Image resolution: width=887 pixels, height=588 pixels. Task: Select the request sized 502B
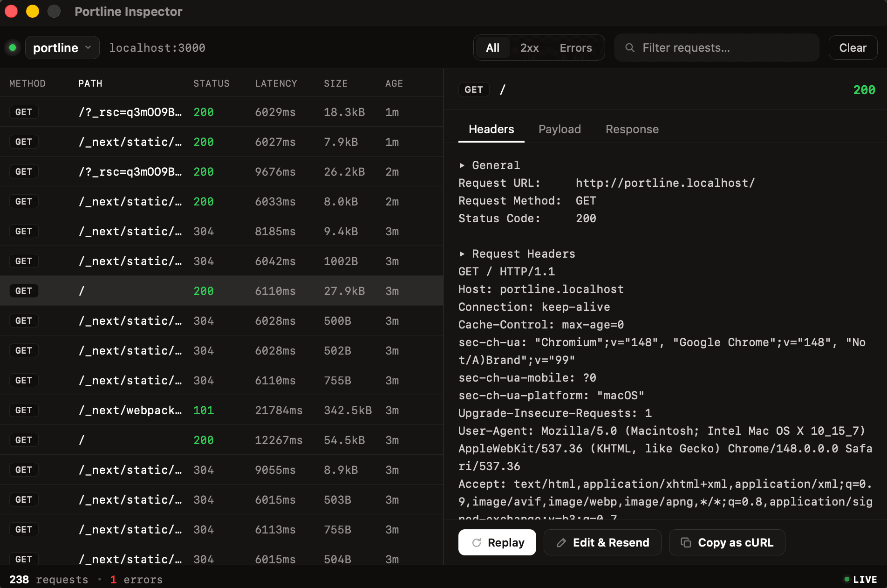point(221,350)
